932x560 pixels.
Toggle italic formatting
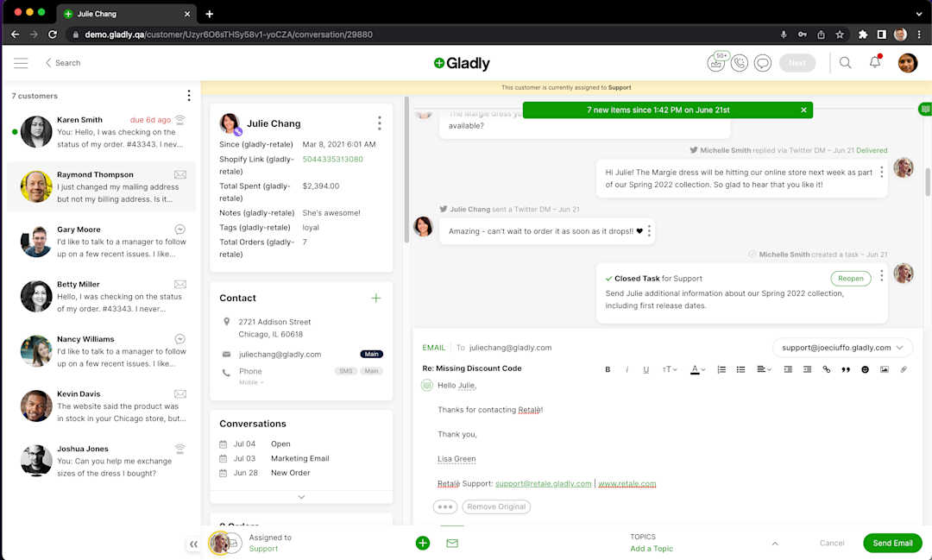pos(627,370)
